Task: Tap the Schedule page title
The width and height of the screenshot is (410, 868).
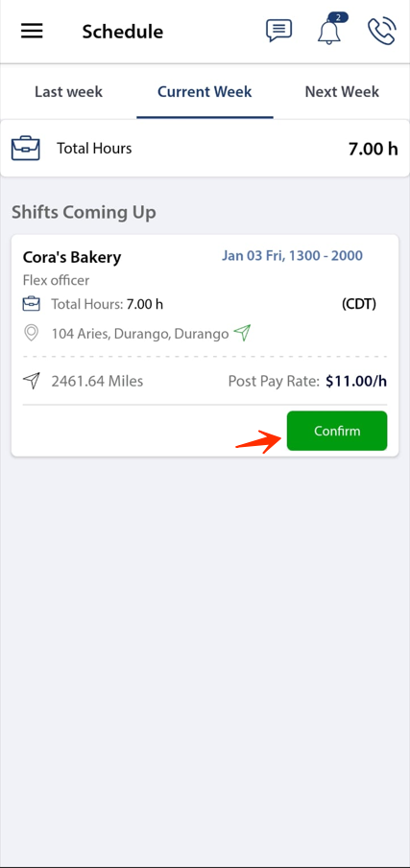Action: click(123, 32)
